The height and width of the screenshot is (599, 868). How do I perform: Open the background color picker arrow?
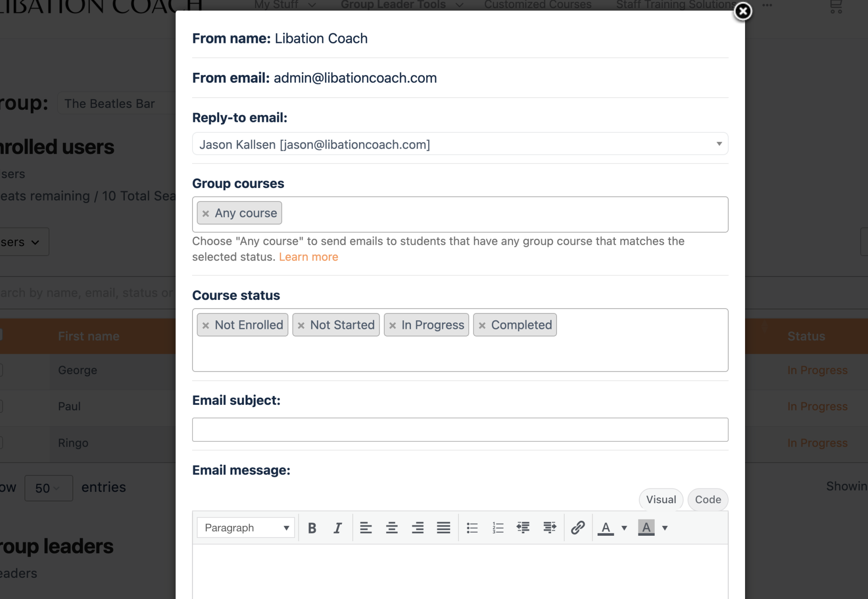pos(665,528)
